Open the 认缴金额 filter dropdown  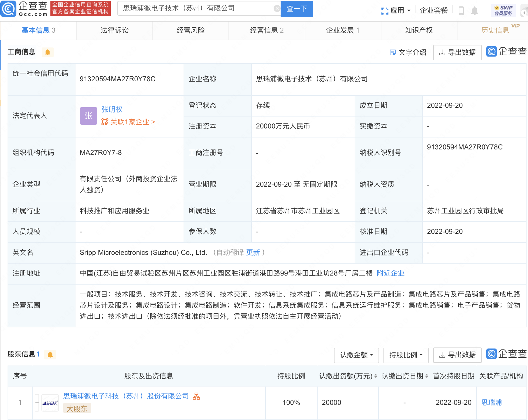point(356,355)
